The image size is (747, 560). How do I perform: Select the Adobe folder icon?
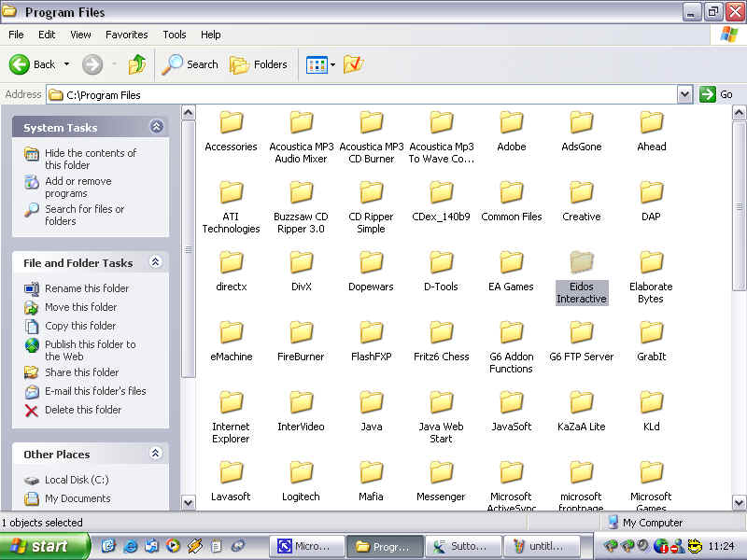[x=511, y=122]
